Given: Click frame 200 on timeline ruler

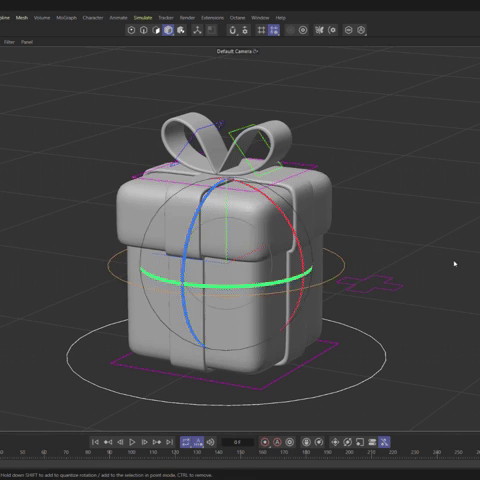Looking at the screenshot, I should point(349,452).
